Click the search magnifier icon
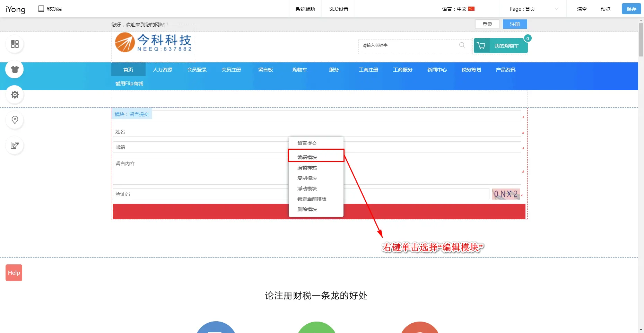Viewport: 644px width, 333px height. (462, 45)
